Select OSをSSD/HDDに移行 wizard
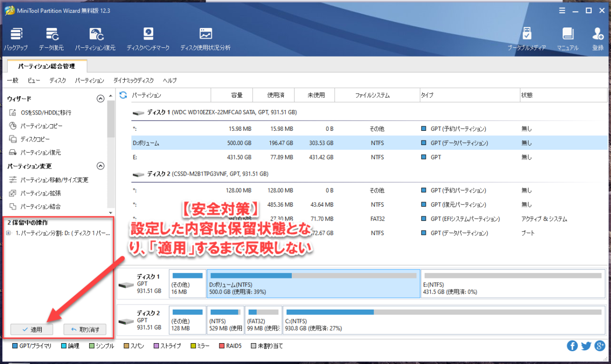The image size is (611, 364). pyautogui.click(x=46, y=113)
